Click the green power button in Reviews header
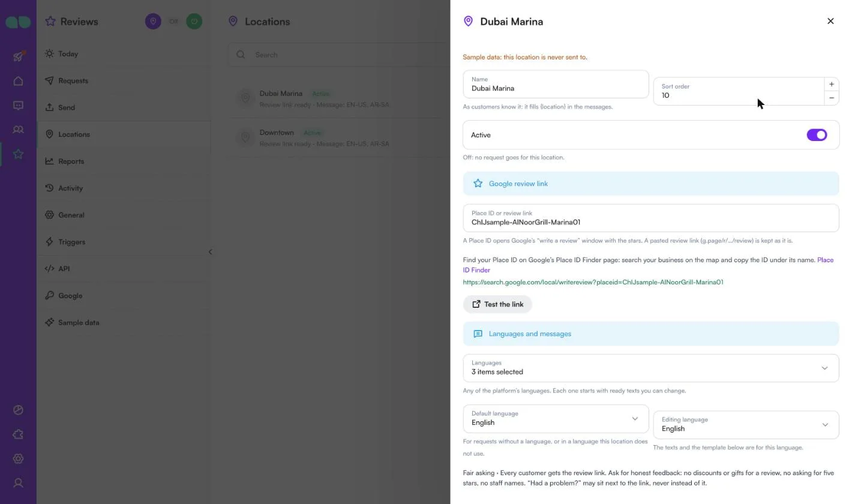Viewport: 852px width, 504px height. (x=194, y=22)
